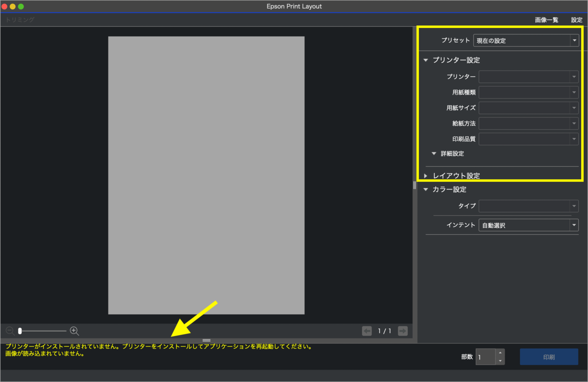
Task: Open the 給紙方法 dropdown
Action: [x=529, y=124]
